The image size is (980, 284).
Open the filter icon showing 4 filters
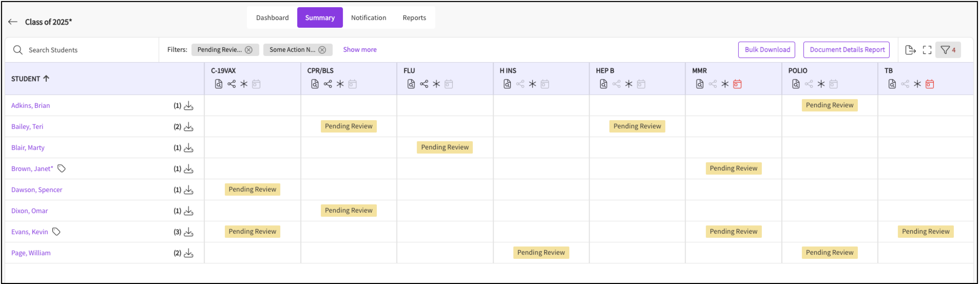pyautogui.click(x=948, y=50)
